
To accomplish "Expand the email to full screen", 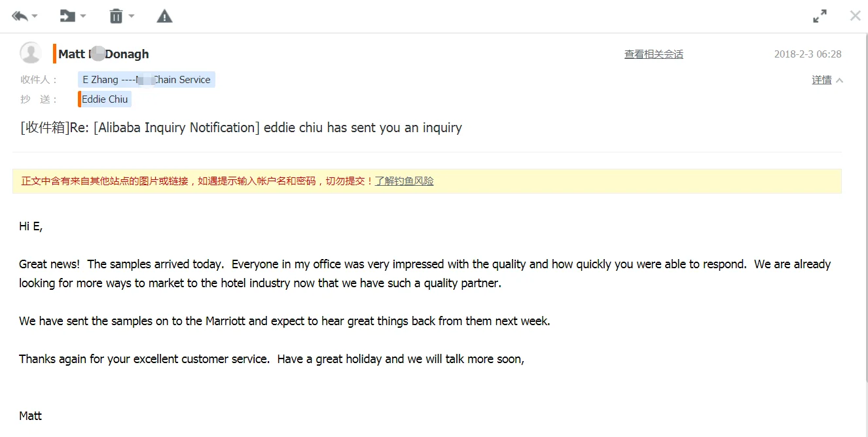I will pyautogui.click(x=820, y=16).
